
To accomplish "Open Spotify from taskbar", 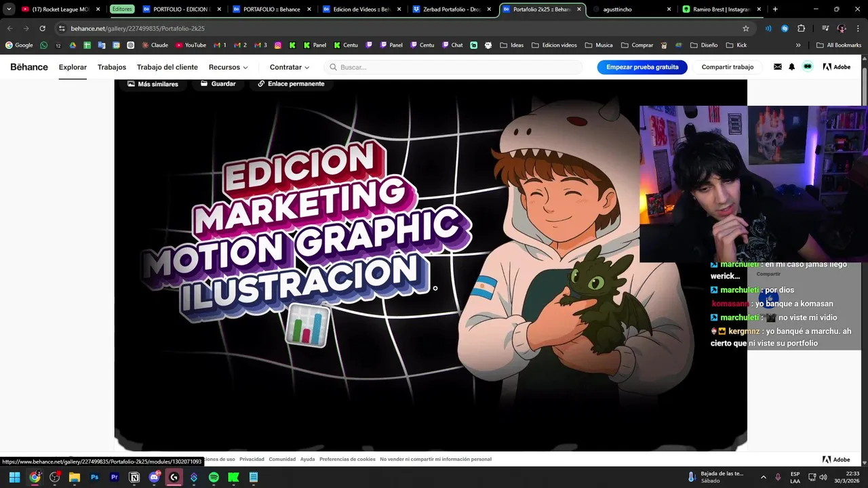I will (214, 477).
